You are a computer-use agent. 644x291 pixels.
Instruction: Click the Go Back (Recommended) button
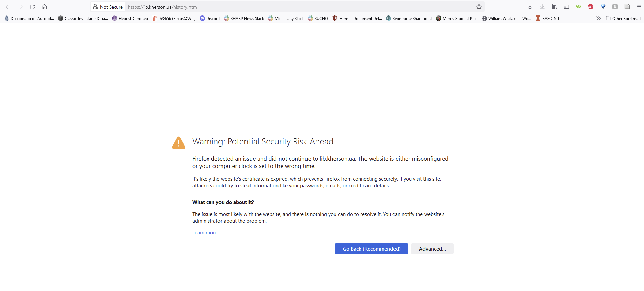coord(372,249)
